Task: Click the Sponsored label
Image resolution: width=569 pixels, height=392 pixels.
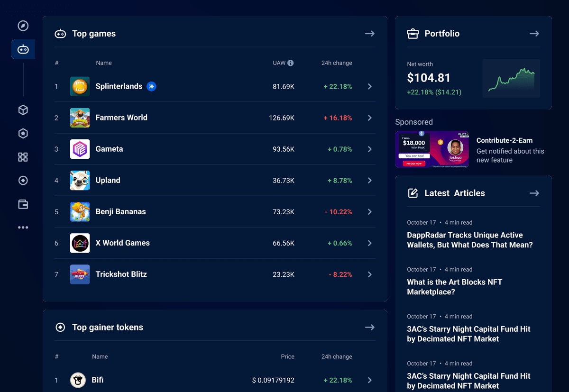Action: click(414, 122)
